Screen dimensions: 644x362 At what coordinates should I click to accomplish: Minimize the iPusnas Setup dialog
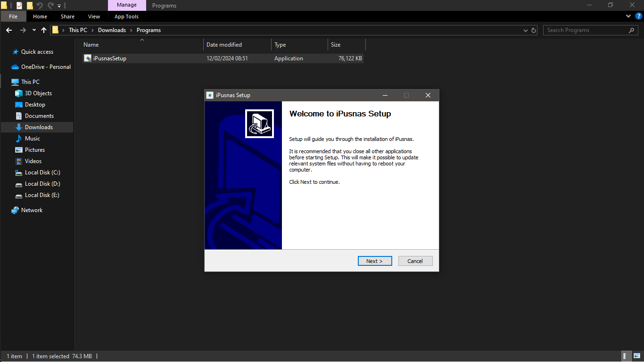(385, 95)
